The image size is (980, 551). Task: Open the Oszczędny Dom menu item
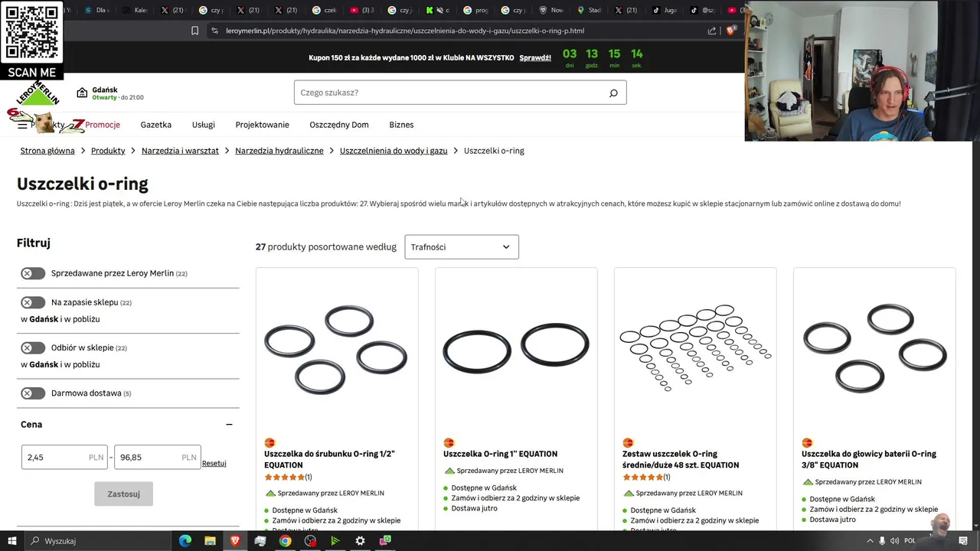(x=339, y=125)
